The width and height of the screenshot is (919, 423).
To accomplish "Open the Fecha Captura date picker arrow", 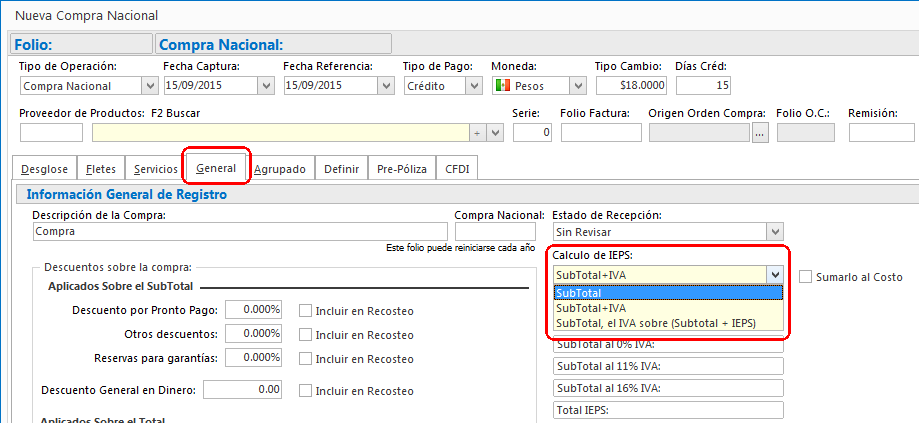I will click(x=267, y=86).
